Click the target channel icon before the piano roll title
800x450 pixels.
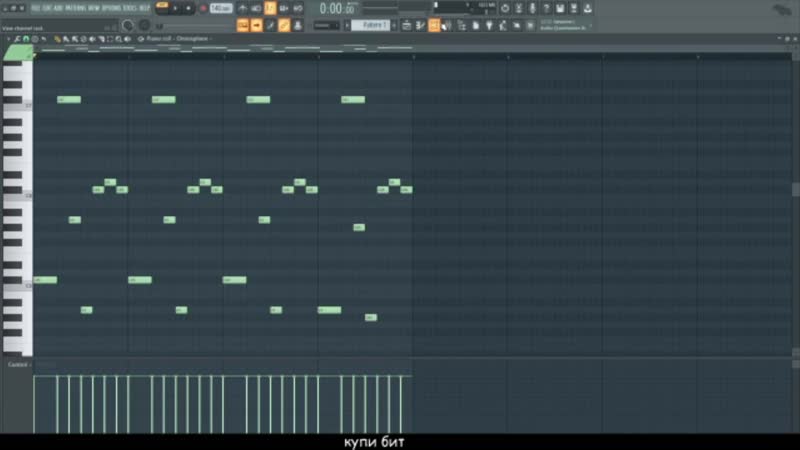pos(141,39)
